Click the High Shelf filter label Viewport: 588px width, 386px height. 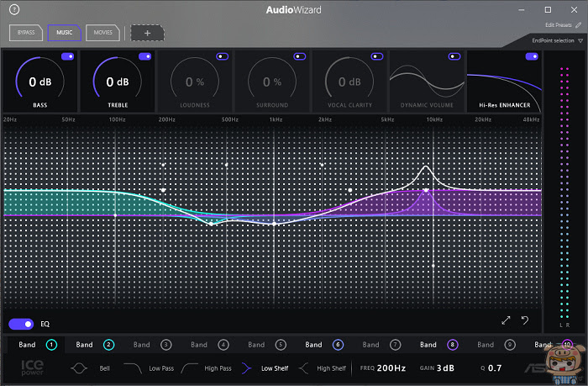[331, 368]
